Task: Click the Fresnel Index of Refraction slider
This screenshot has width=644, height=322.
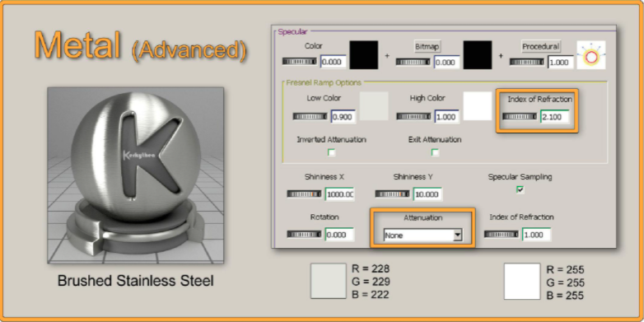Action: [x=519, y=117]
